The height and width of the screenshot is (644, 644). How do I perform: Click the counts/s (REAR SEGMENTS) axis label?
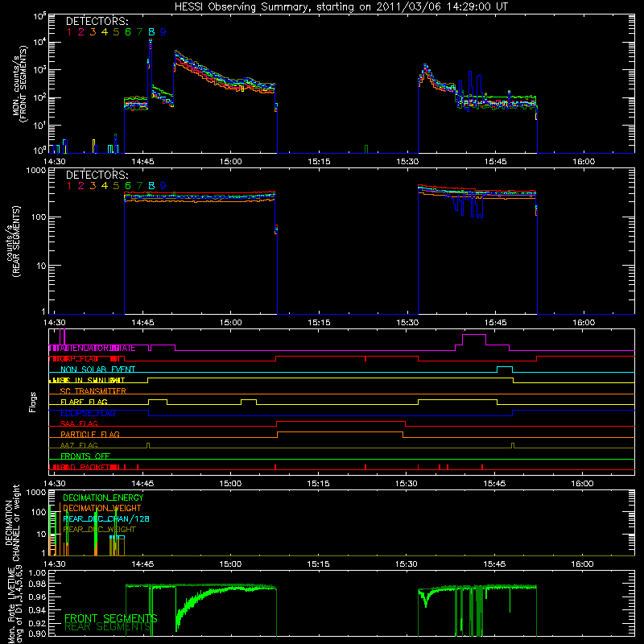point(14,242)
